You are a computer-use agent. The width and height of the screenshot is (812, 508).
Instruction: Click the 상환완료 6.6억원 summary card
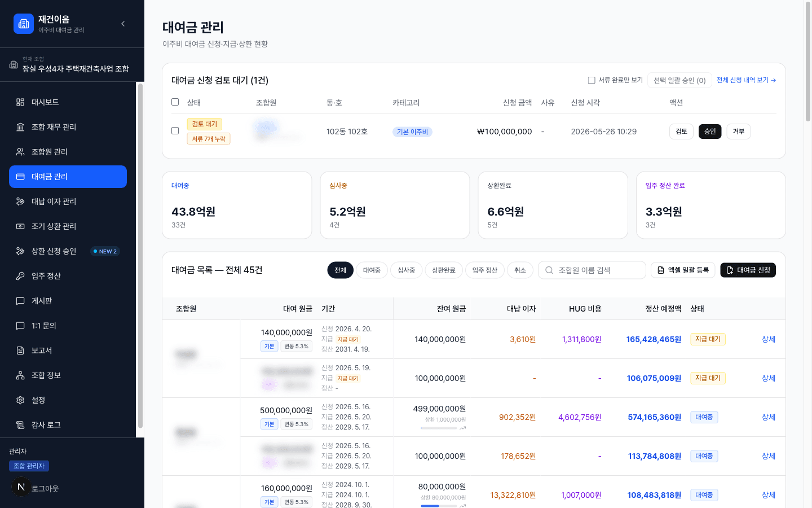point(553,205)
